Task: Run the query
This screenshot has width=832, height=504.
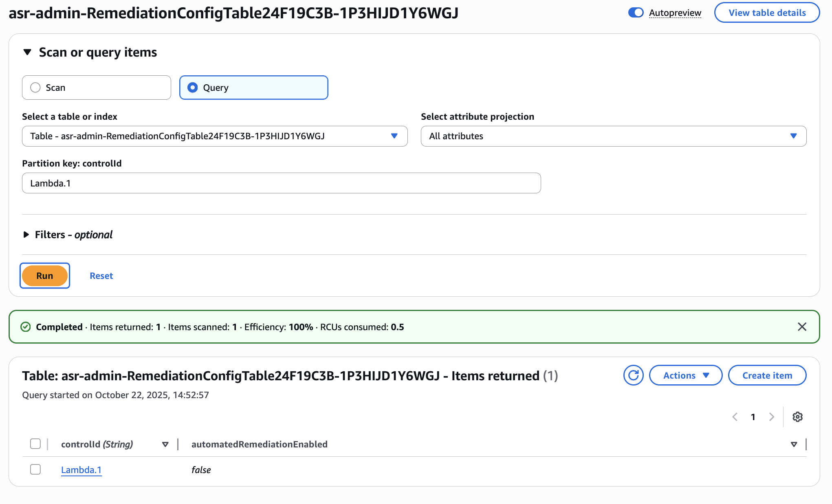Action: click(x=44, y=276)
